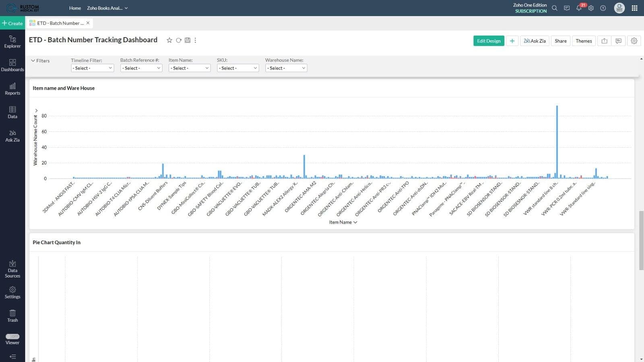
Task: Click the dashboard title text
Action: tap(93, 40)
